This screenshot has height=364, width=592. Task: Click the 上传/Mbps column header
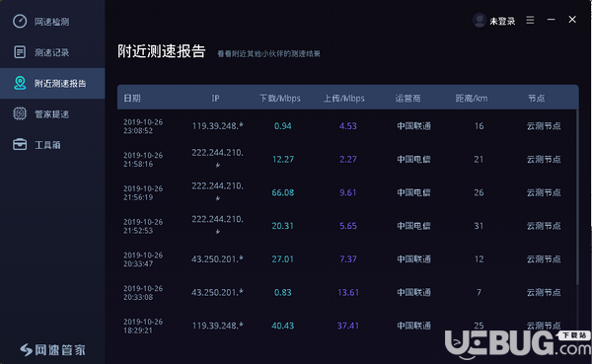tap(344, 99)
